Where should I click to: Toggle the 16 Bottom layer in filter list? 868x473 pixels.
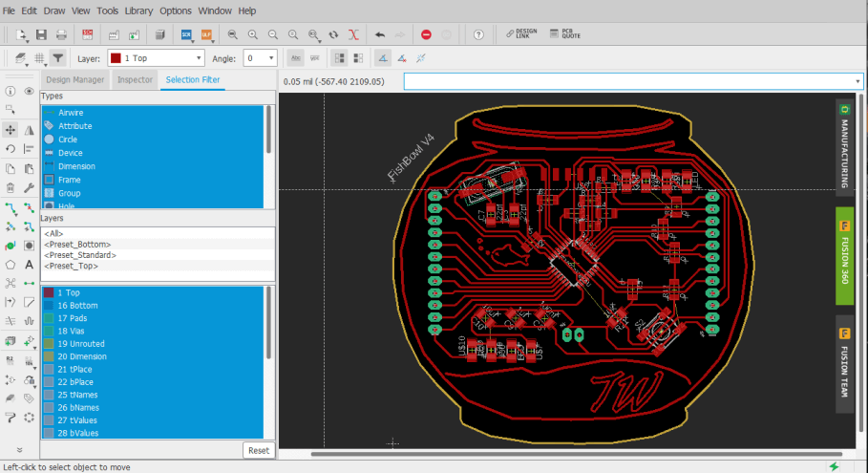tap(77, 306)
